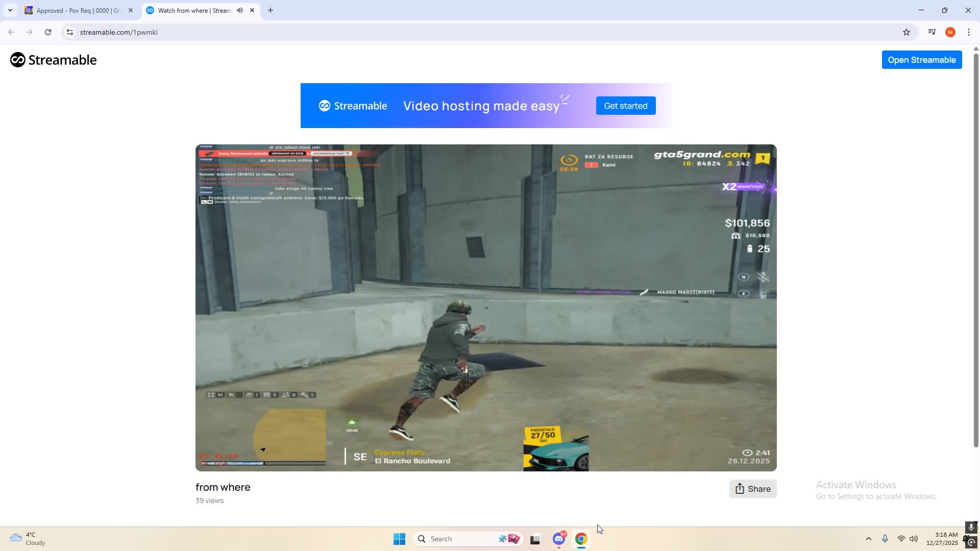Screen dimensions: 980x551
Task: Expand hidden icons in the system tray
Action: pos(869,539)
